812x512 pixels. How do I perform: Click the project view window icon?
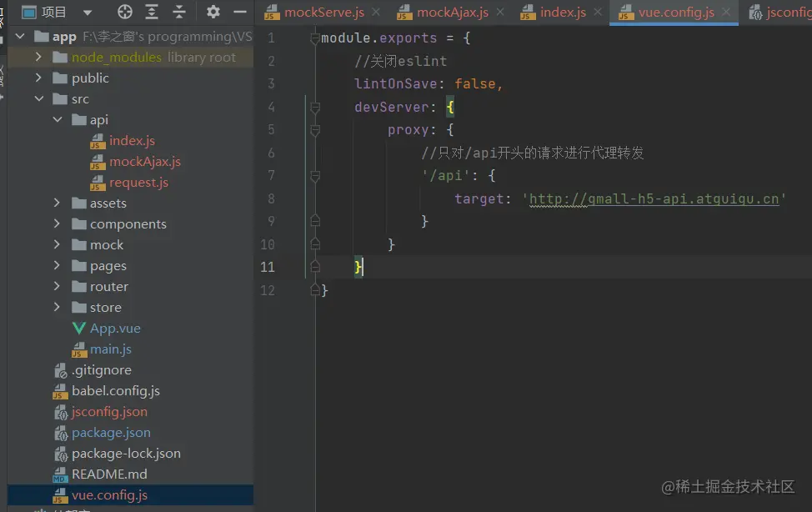tap(29, 12)
